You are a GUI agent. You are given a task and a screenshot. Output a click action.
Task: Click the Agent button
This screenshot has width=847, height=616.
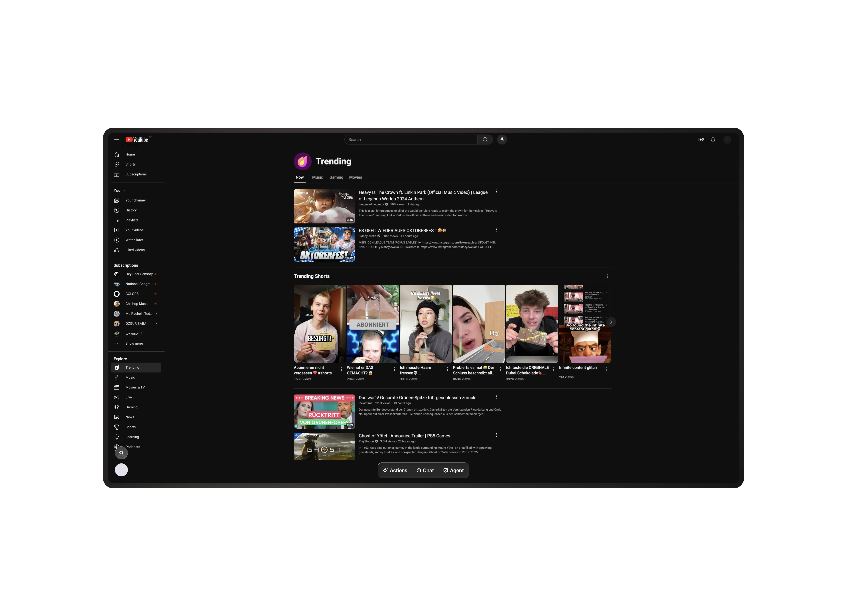(x=453, y=470)
